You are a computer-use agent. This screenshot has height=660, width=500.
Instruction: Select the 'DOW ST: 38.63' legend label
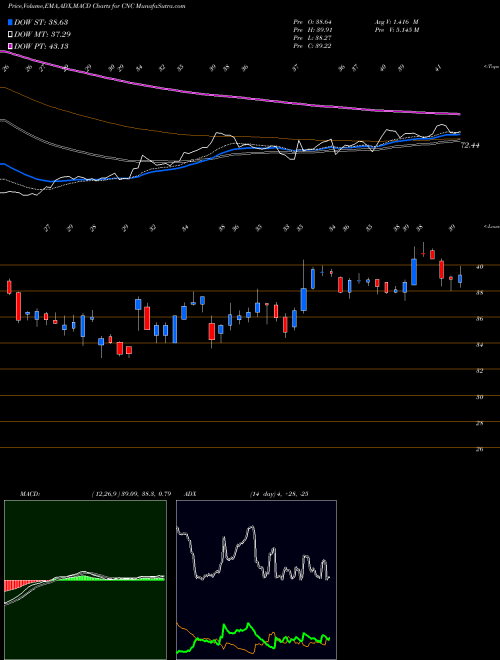(41, 22)
